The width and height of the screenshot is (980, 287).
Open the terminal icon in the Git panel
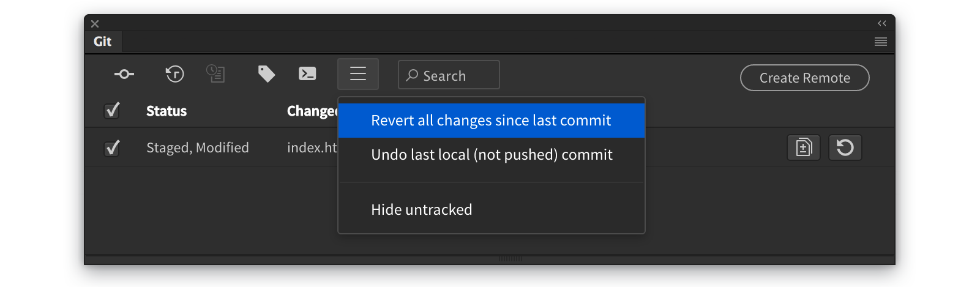point(307,74)
